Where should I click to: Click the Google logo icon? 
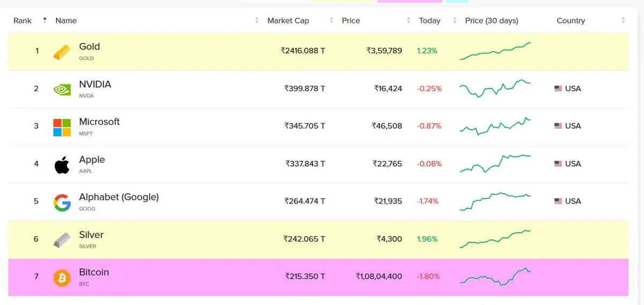tap(62, 203)
